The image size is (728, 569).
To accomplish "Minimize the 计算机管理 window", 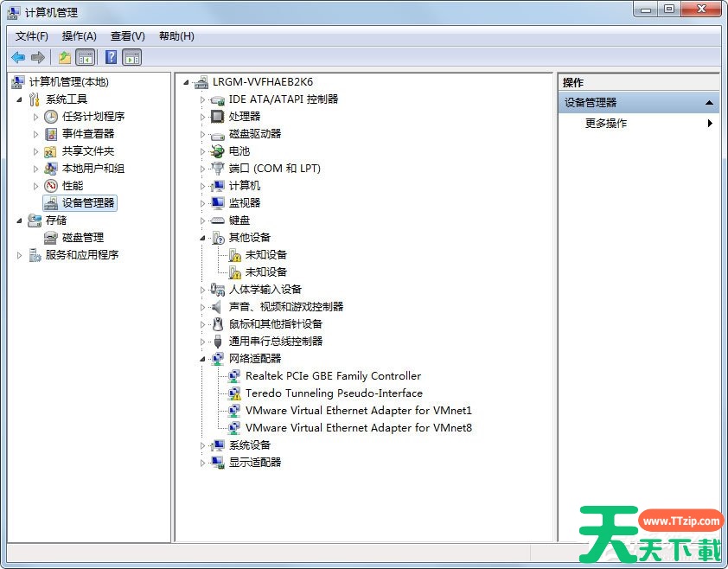I will (x=645, y=10).
